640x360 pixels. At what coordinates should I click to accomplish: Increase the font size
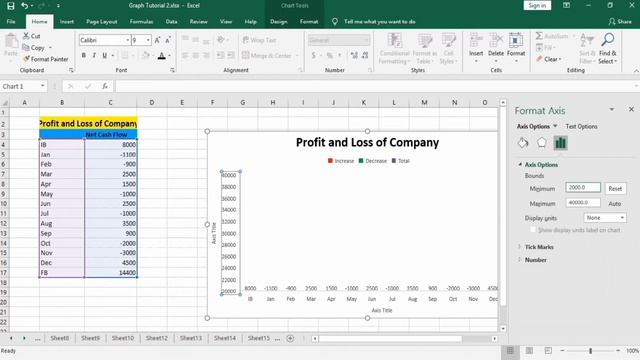pyautogui.click(x=157, y=40)
